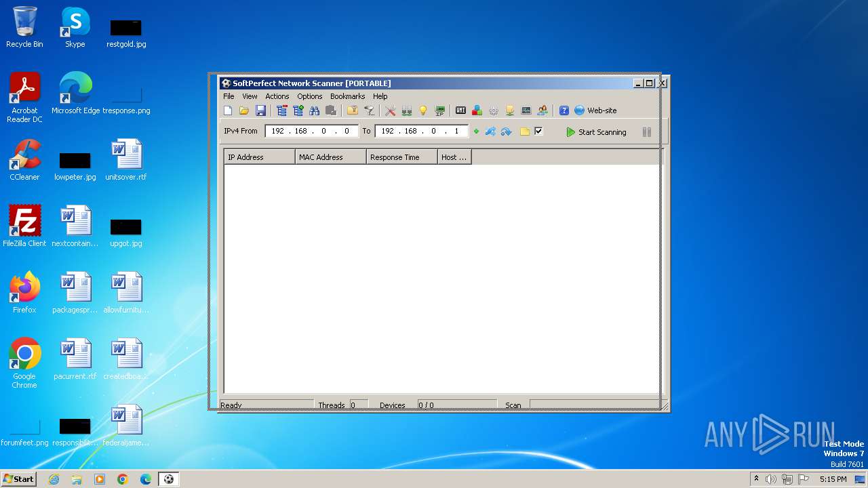Click the expand all tree icon with green plus

298,110
